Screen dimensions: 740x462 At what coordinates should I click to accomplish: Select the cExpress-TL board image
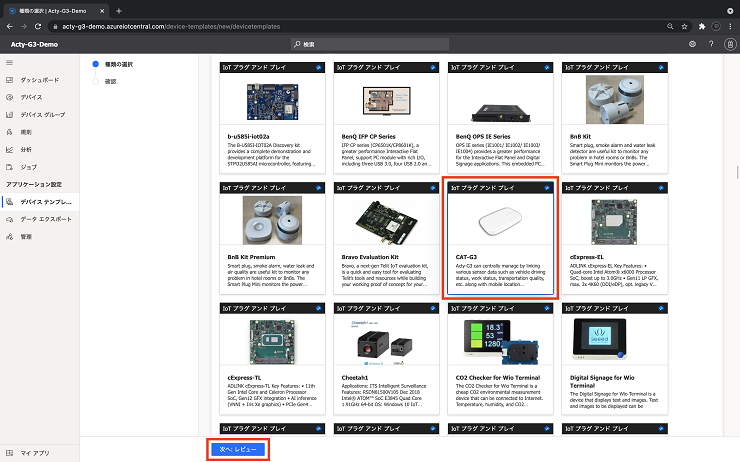click(x=272, y=342)
